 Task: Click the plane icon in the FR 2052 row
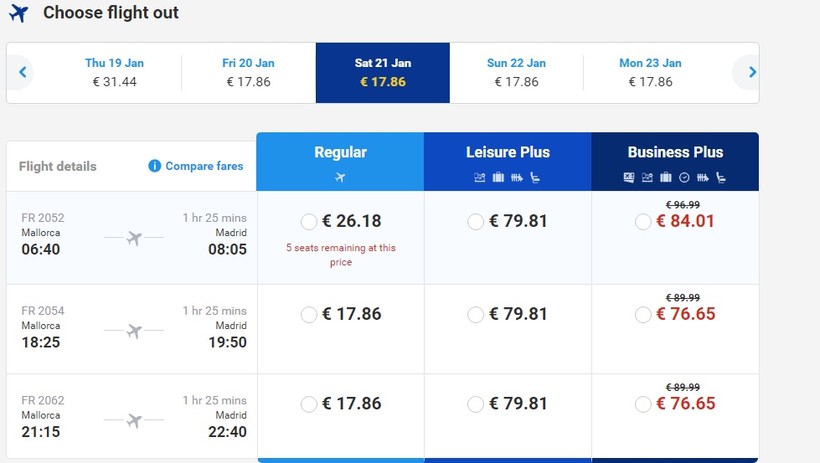click(x=132, y=238)
